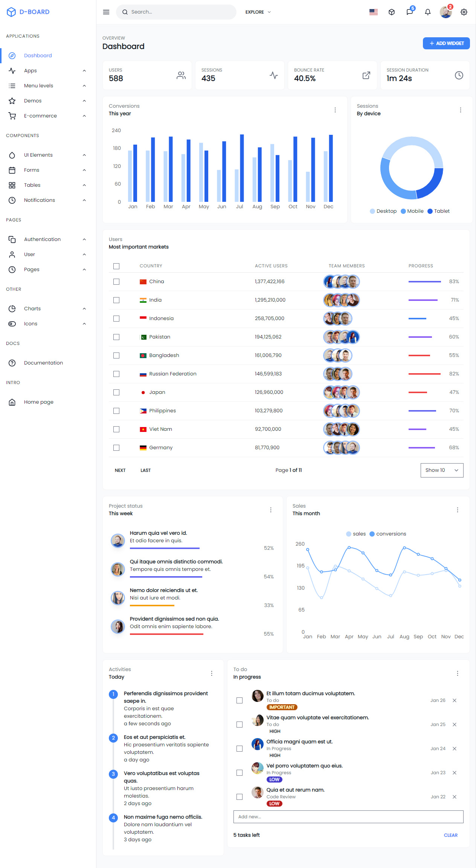Viewport: 476px width, 868px height.
Task: Open Project status three-dot menu
Action: click(271, 510)
